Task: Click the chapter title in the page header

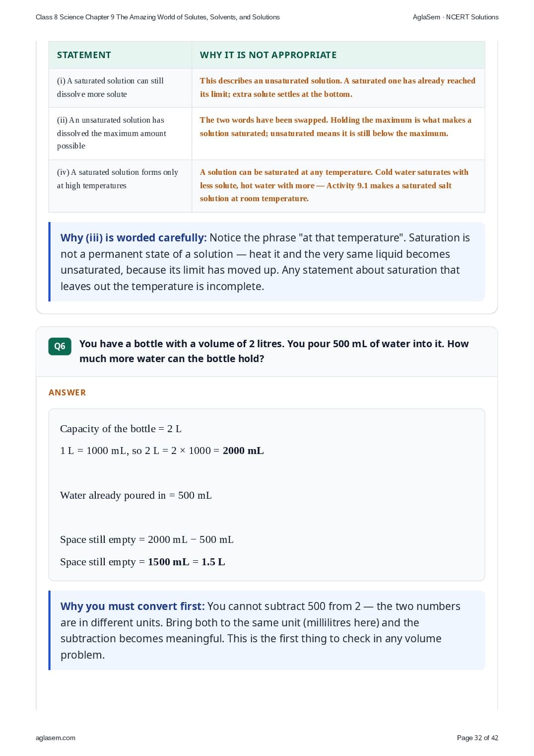Action: [x=158, y=17]
